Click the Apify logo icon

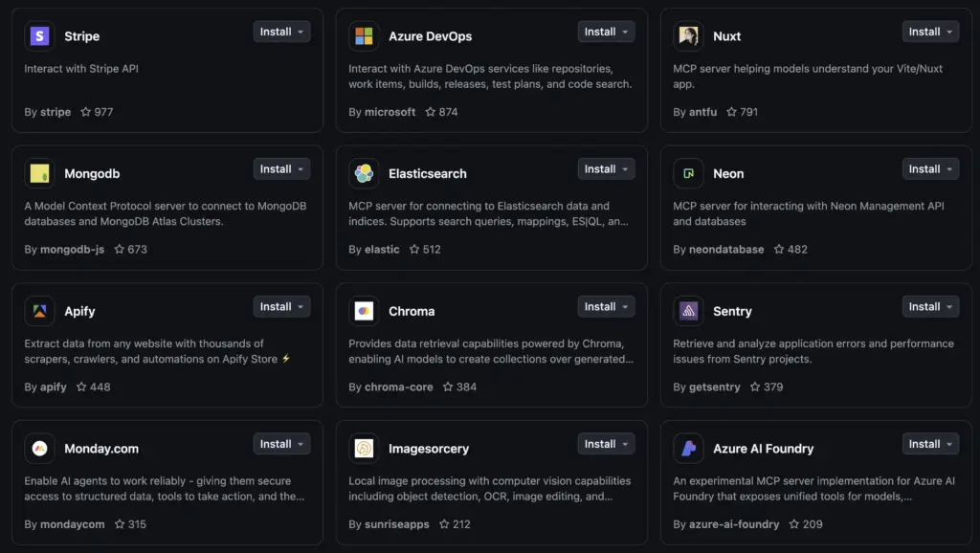[x=39, y=311]
